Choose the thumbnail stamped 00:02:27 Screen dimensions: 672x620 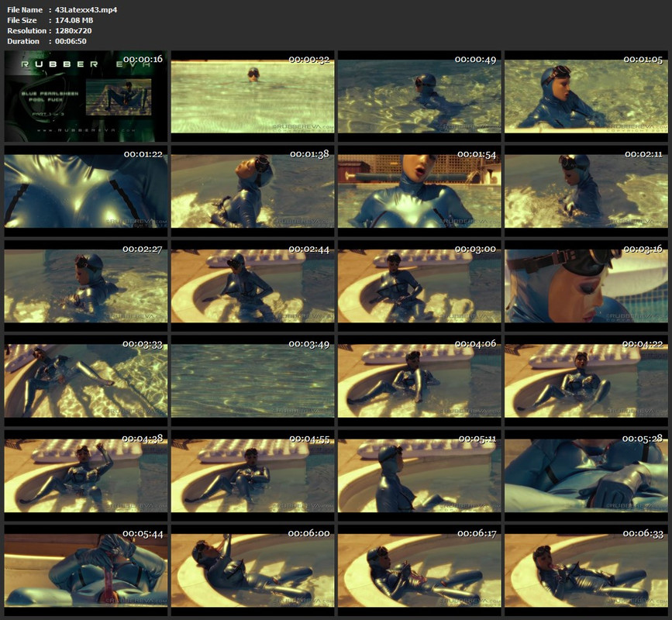tap(86, 286)
